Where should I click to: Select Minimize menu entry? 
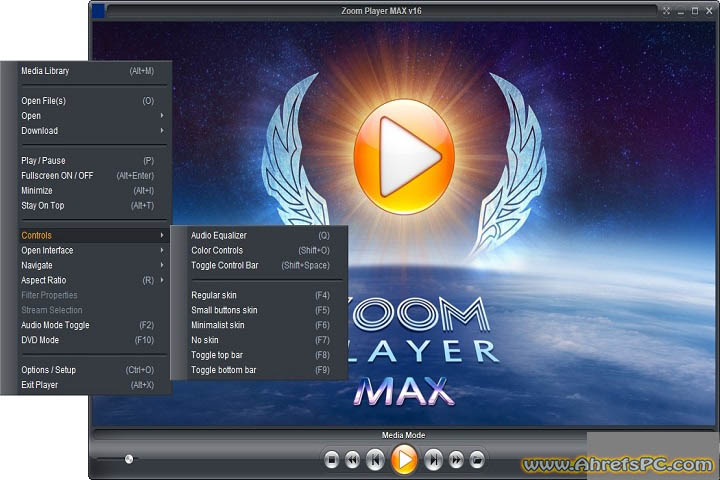click(x=94, y=190)
